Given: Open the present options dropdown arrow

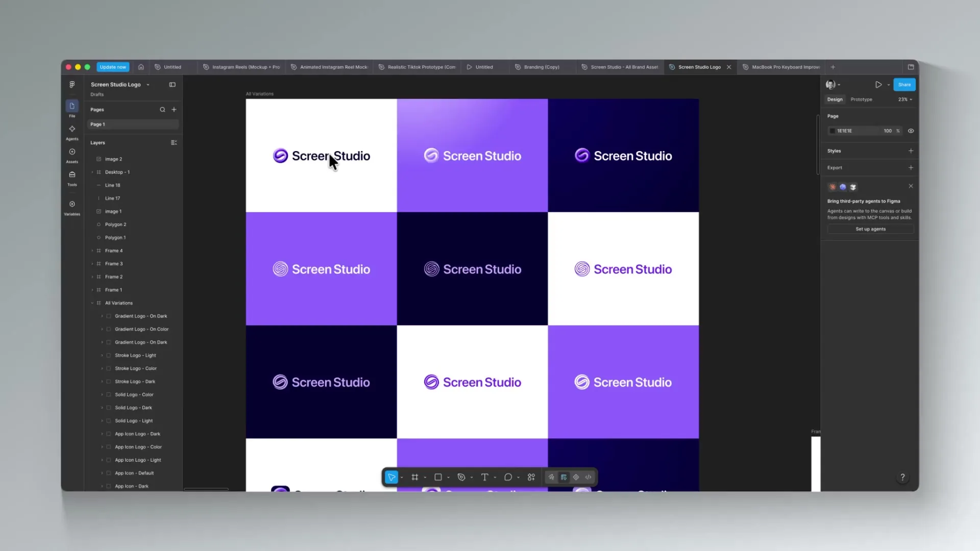Looking at the screenshot, I should [x=889, y=85].
